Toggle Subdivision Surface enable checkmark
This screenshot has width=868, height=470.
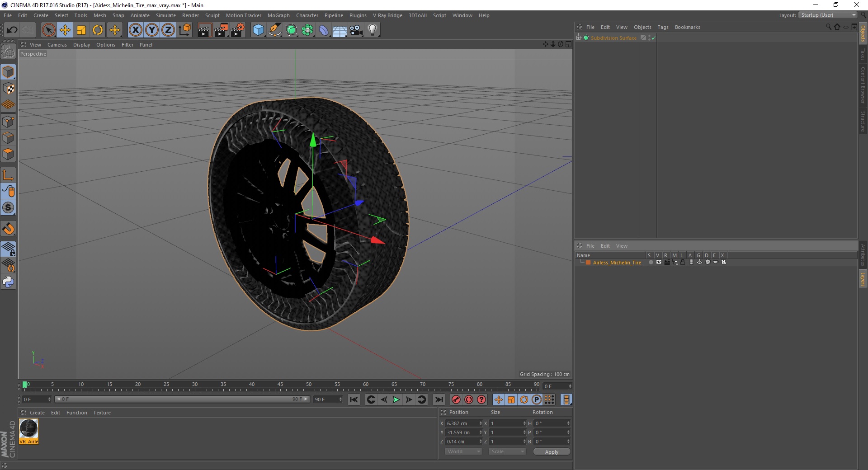click(x=653, y=38)
